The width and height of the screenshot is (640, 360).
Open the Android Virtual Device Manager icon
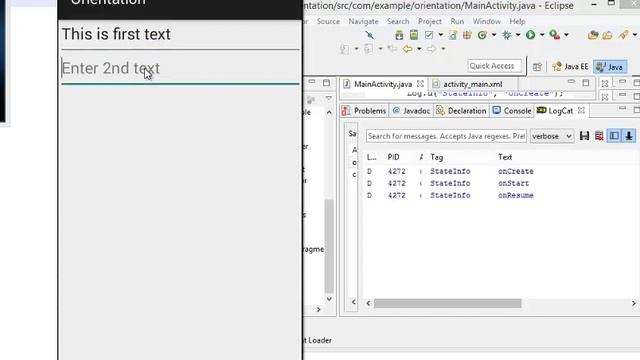click(x=413, y=35)
